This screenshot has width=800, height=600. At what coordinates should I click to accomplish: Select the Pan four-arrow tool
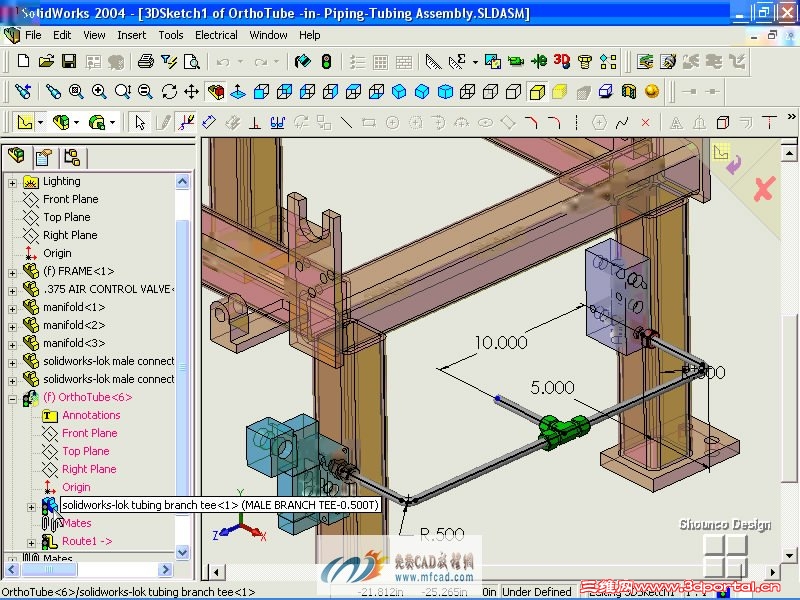click(191, 92)
